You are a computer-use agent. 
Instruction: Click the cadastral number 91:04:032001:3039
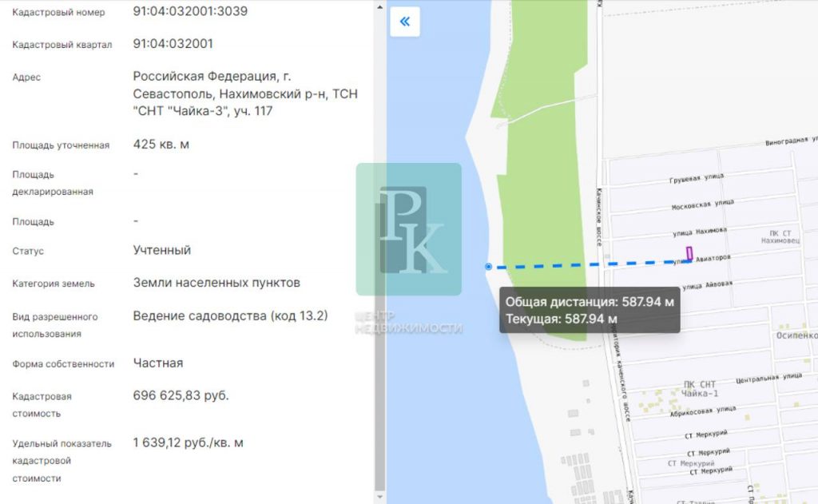click(x=190, y=11)
